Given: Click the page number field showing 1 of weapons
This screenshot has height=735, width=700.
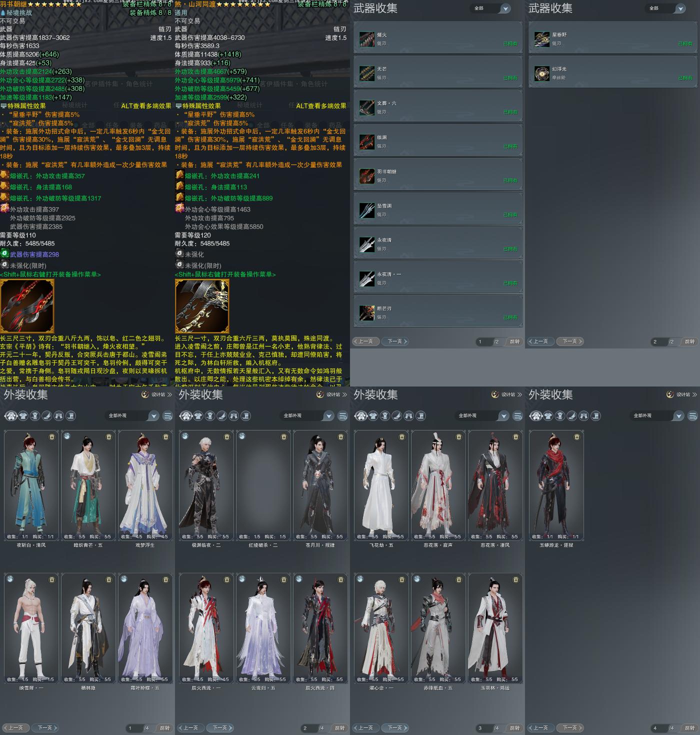Looking at the screenshot, I should click(484, 342).
